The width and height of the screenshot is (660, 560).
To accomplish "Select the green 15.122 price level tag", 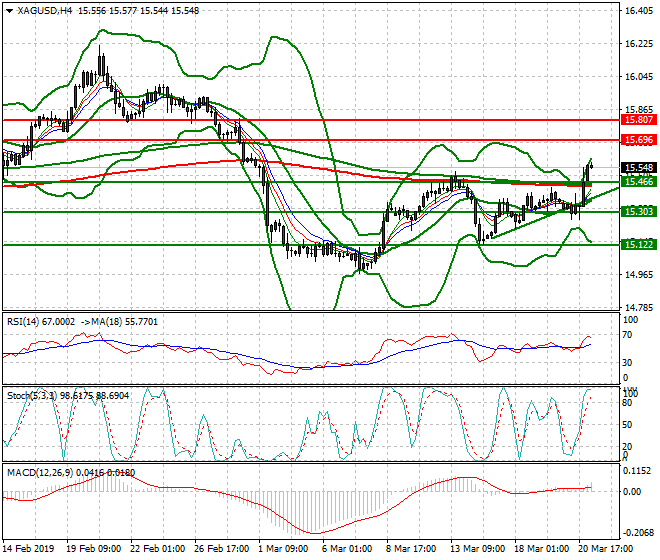I will [x=637, y=245].
